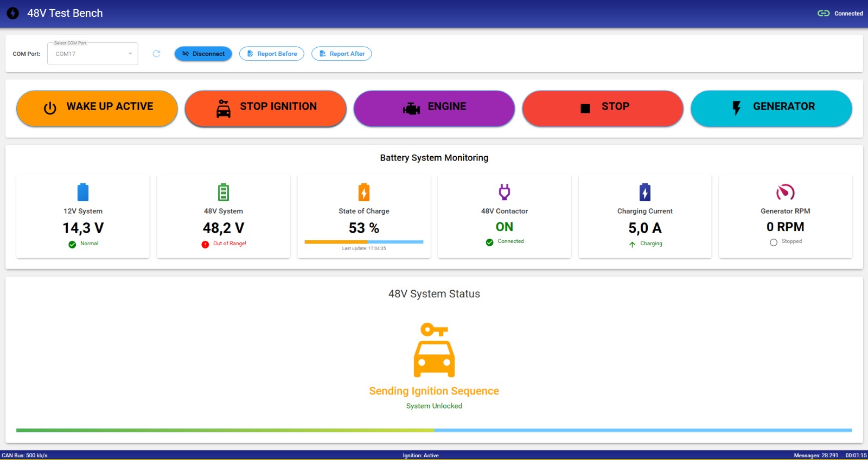
Task: Click the refresh COM ports icon
Action: tap(156, 54)
